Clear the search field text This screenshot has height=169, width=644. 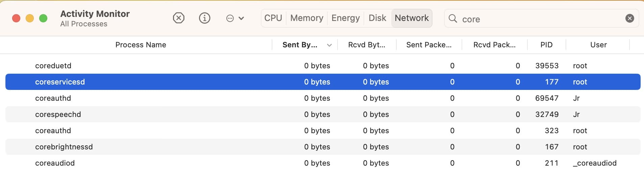tap(629, 18)
